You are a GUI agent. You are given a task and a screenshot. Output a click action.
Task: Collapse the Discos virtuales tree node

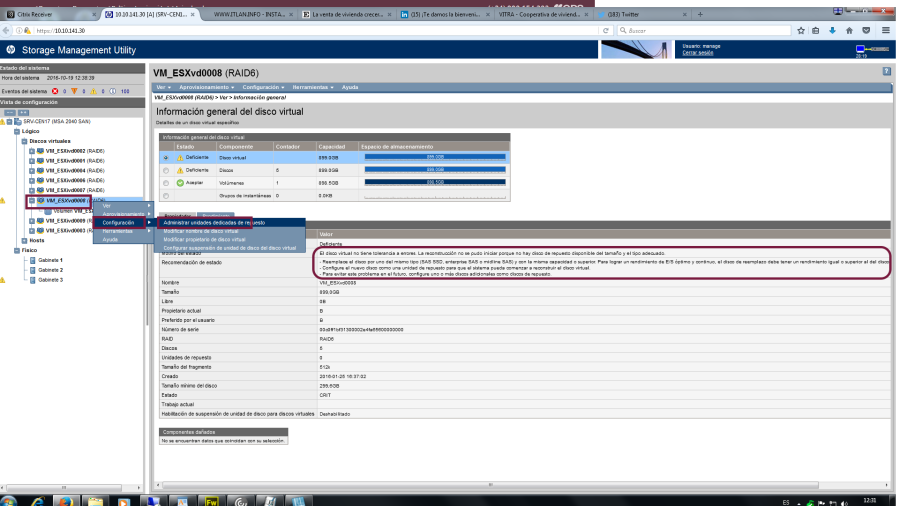[x=24, y=141]
